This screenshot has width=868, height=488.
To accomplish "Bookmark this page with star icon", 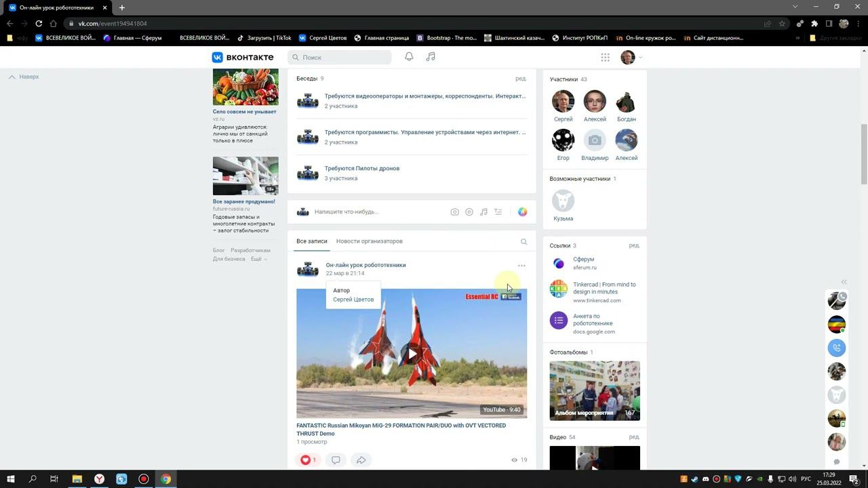I will point(782,24).
